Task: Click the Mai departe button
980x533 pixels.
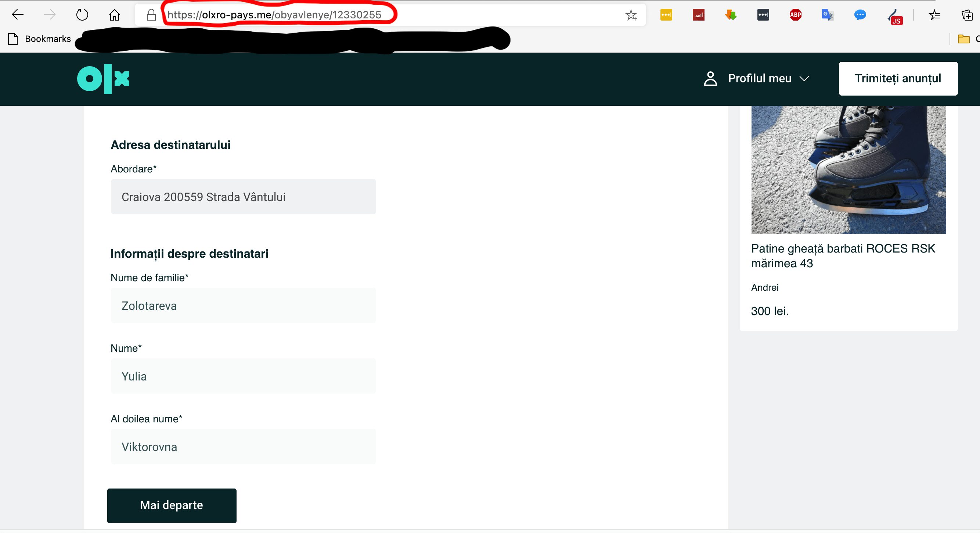Action: pyautogui.click(x=172, y=505)
